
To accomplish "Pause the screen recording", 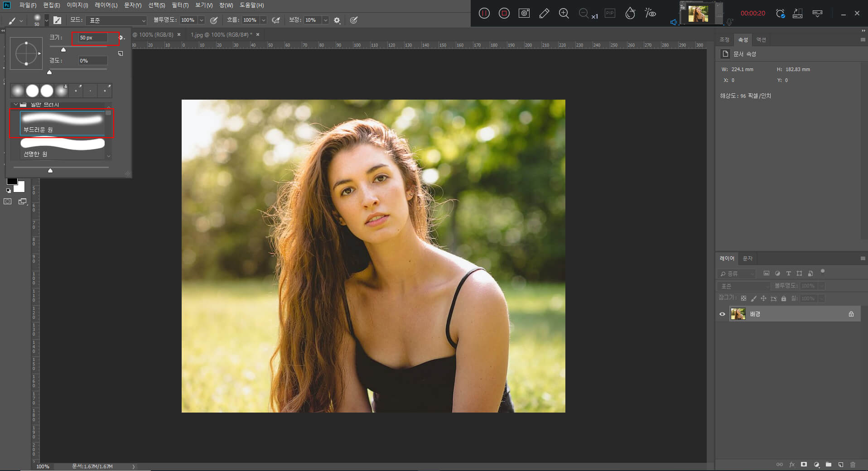I will (x=484, y=13).
